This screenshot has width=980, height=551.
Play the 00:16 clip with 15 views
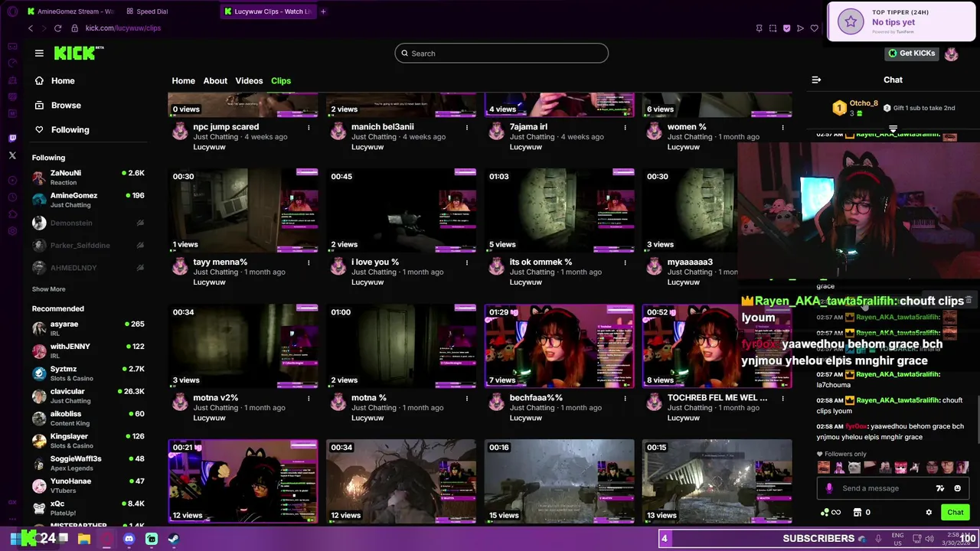559,481
